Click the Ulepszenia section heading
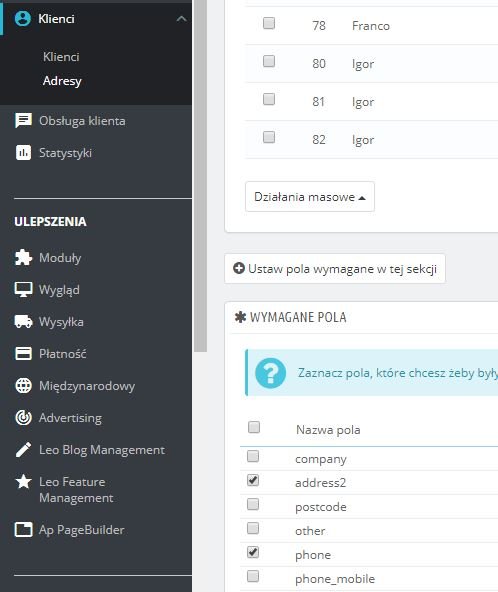Screen dimensions: 498x592 [x=50, y=222]
